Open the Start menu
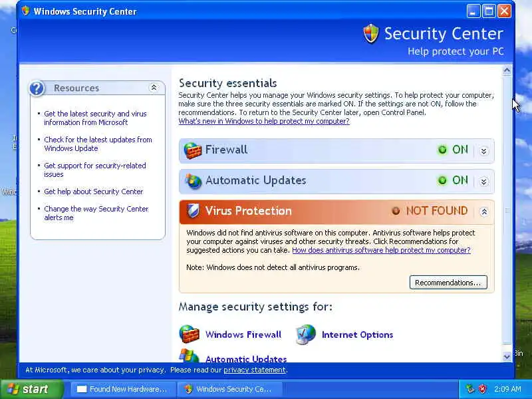The width and height of the screenshot is (532, 399). click(32, 389)
